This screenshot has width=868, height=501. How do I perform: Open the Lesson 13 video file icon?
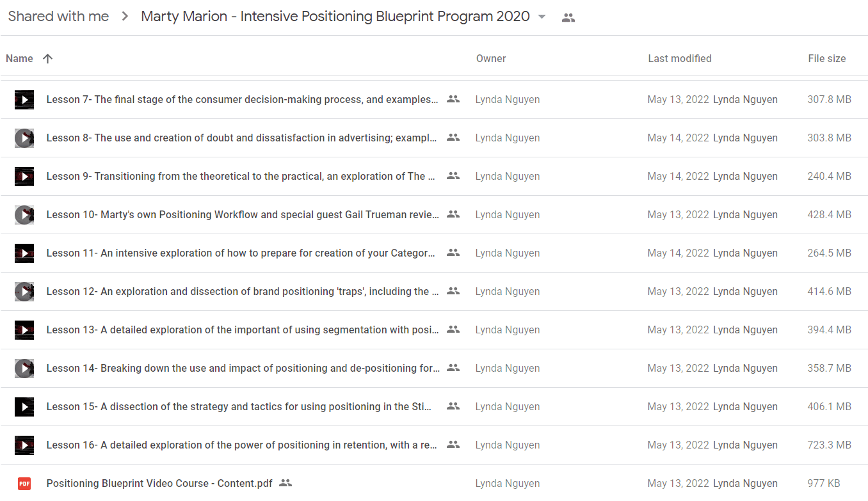[x=24, y=330]
